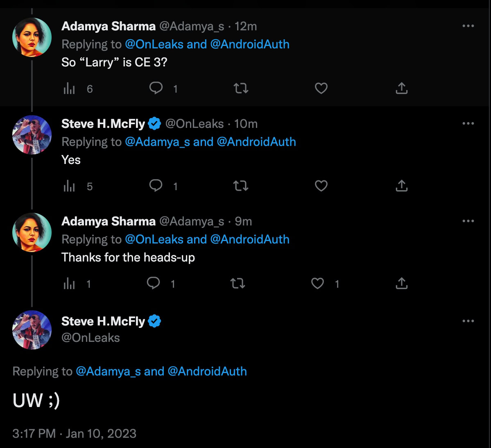491x448 pixels.
Task: Retweet the "Thanks for the heads-up" tweet
Action: point(238,283)
